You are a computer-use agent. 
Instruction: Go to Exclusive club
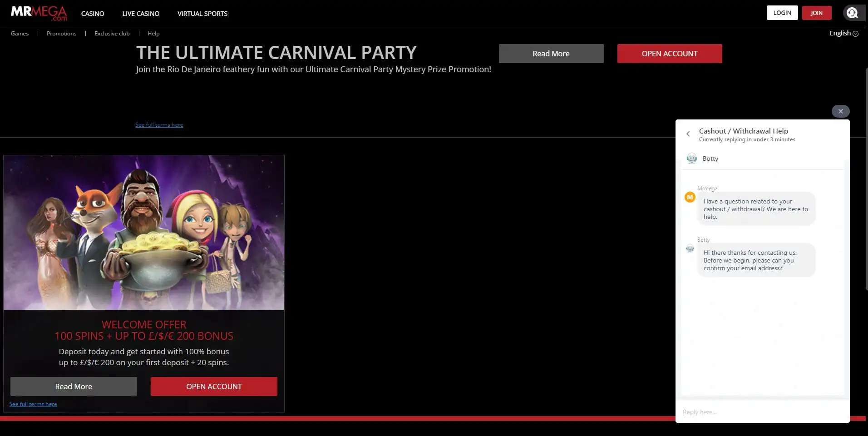(x=112, y=34)
